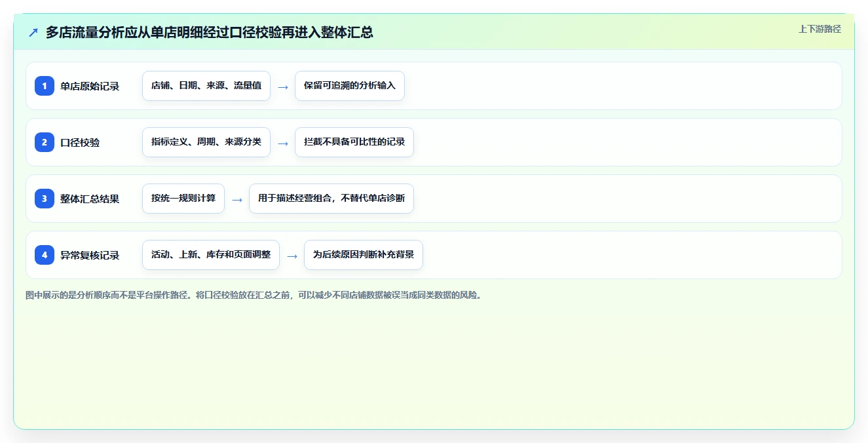Click the footnote text starting 图中展示的是分析顺序
The image size is (868, 443).
click(255, 295)
